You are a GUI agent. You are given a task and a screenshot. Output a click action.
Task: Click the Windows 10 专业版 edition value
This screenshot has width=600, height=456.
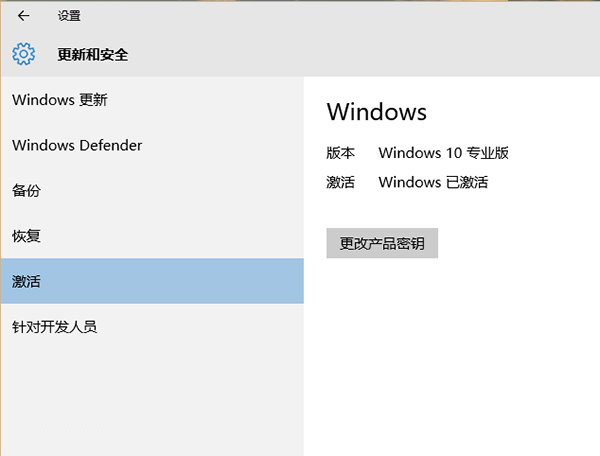(443, 153)
